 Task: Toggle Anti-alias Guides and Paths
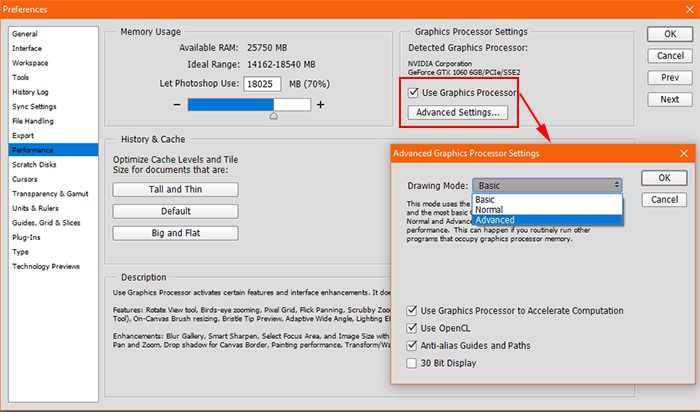tap(413, 345)
